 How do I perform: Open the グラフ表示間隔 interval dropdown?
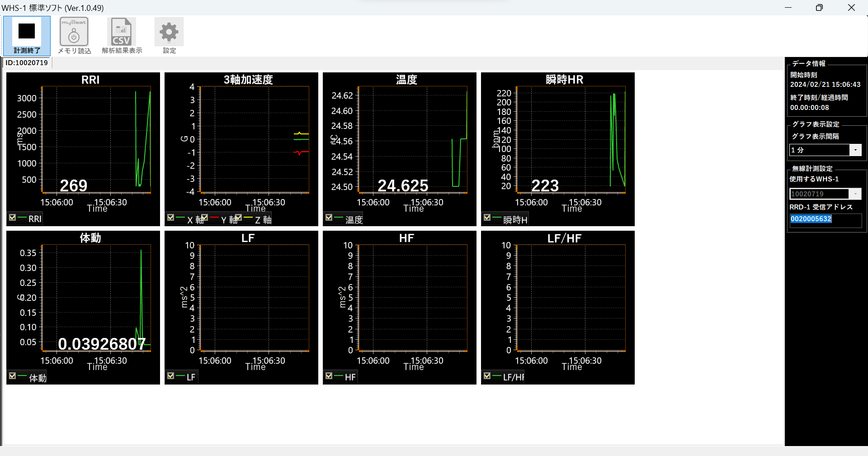point(855,150)
